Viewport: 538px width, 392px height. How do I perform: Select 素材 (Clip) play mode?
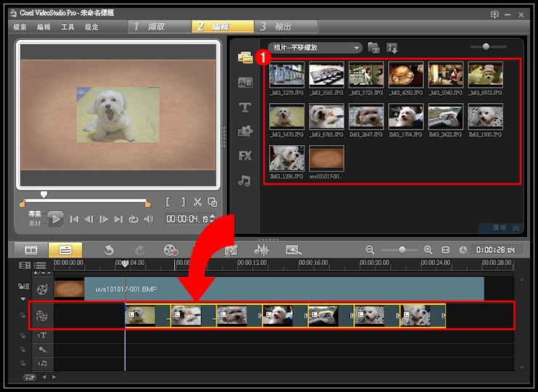click(34, 223)
